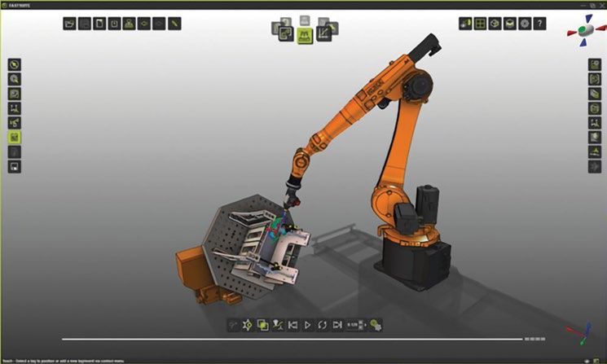Image resolution: width=607 pixels, height=364 pixels.
Task: Click the coordinate axes icon in right sidebar
Action: (x=595, y=152)
